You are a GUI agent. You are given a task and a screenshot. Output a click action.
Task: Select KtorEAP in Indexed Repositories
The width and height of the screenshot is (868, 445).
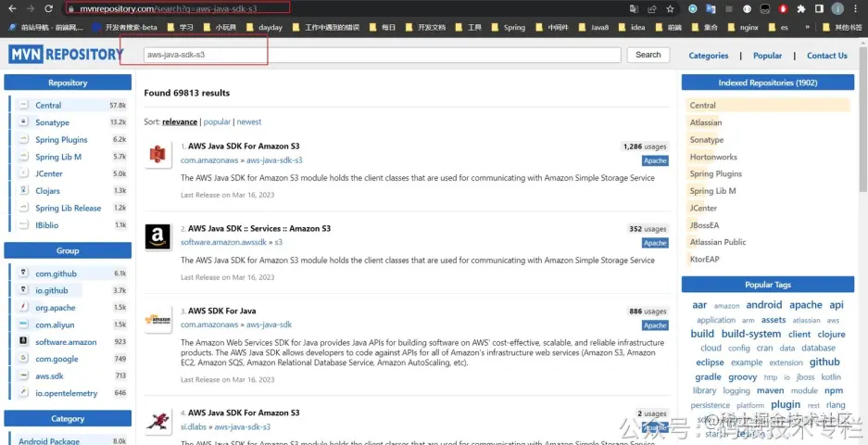(x=704, y=259)
